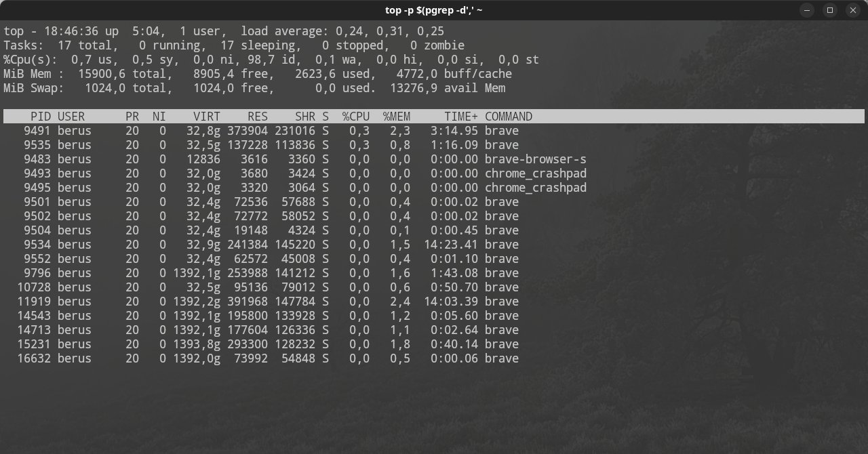Screen dimensions: 868x454
Task: Click the USER column header
Action: pos(71,117)
